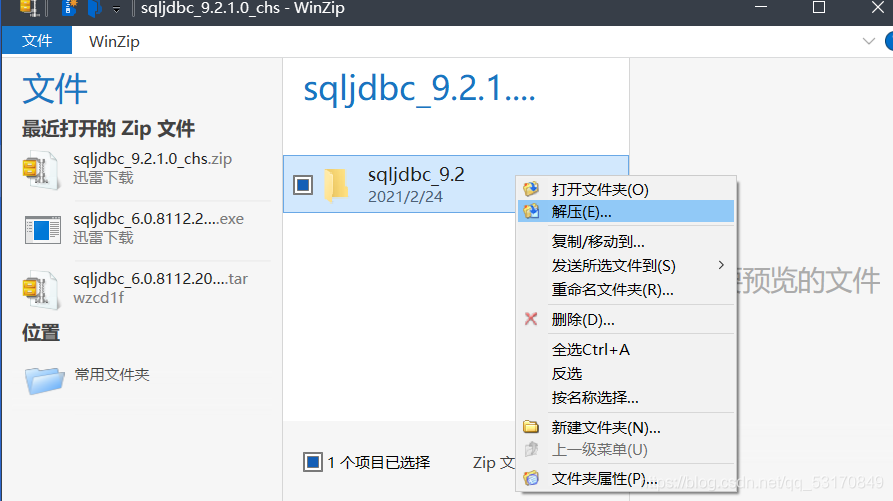Collapse the ribbon using the chevron
The width and height of the screenshot is (893, 501).
(869, 41)
